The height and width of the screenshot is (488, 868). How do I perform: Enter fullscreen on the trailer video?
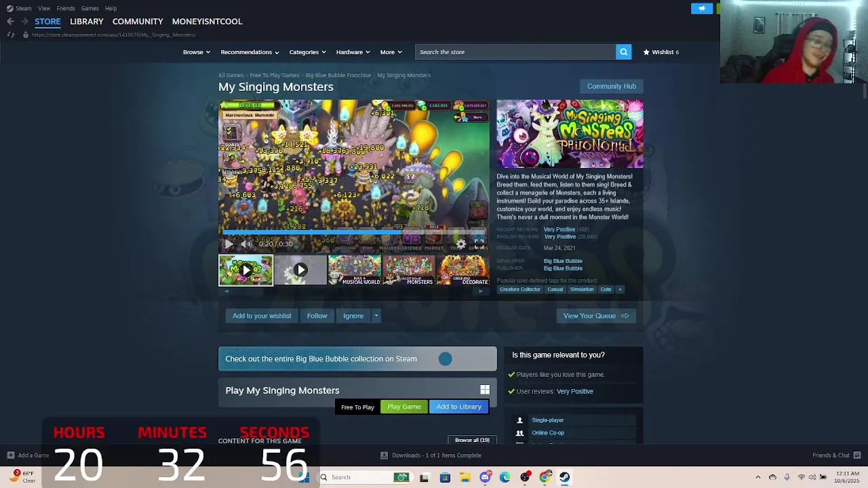pos(479,244)
